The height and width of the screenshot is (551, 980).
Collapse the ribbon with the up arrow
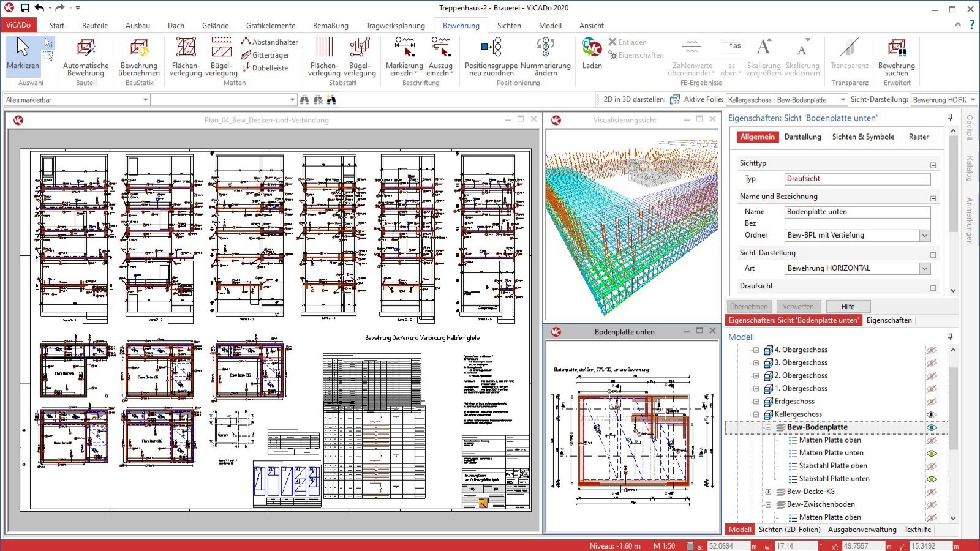(x=957, y=25)
